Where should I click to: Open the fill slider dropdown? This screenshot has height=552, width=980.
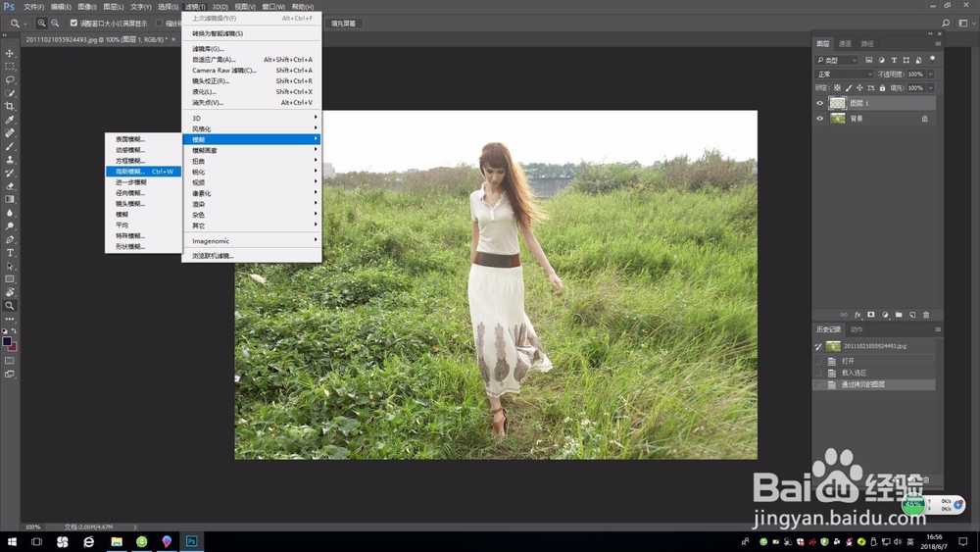[930, 88]
